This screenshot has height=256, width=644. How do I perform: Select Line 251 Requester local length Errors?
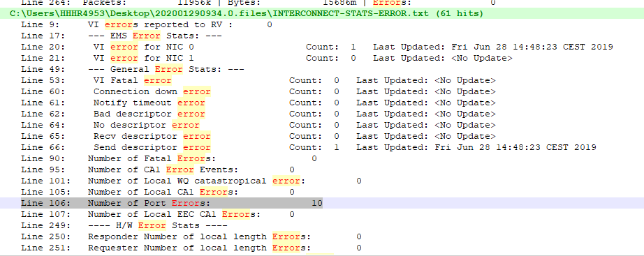point(191,248)
